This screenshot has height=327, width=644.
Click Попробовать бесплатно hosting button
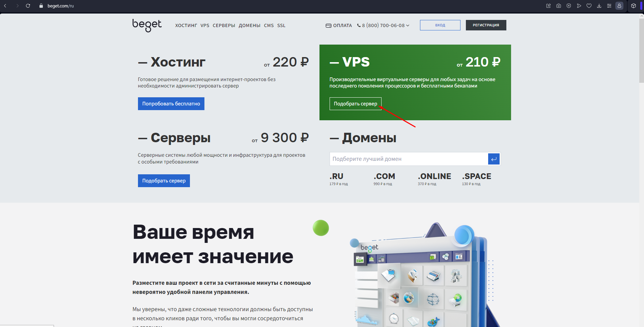[x=171, y=104]
